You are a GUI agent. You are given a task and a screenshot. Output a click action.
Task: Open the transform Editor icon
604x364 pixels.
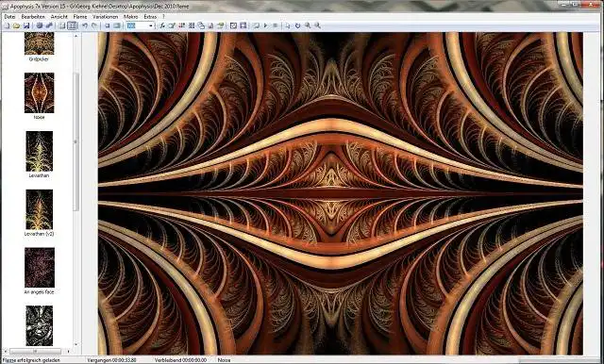(162, 25)
